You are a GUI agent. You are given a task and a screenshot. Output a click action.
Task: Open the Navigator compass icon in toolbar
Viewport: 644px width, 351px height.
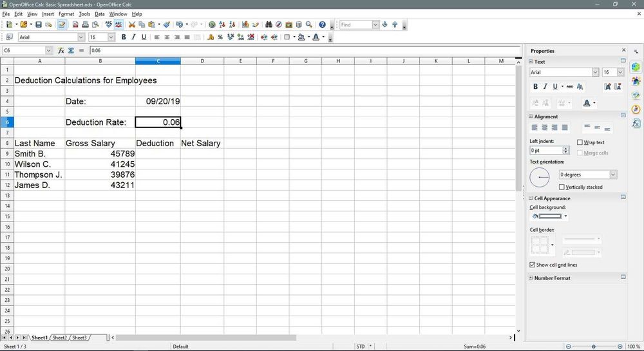pos(278,24)
